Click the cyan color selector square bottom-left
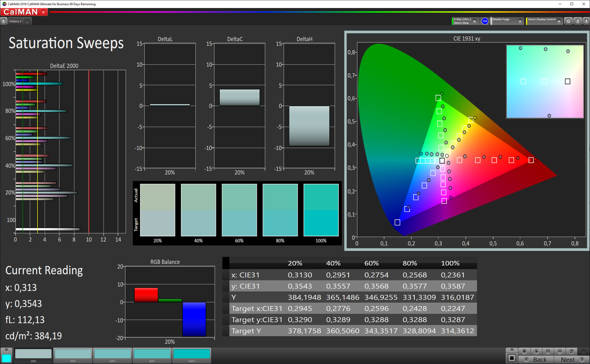The image size is (590, 364). [6, 358]
